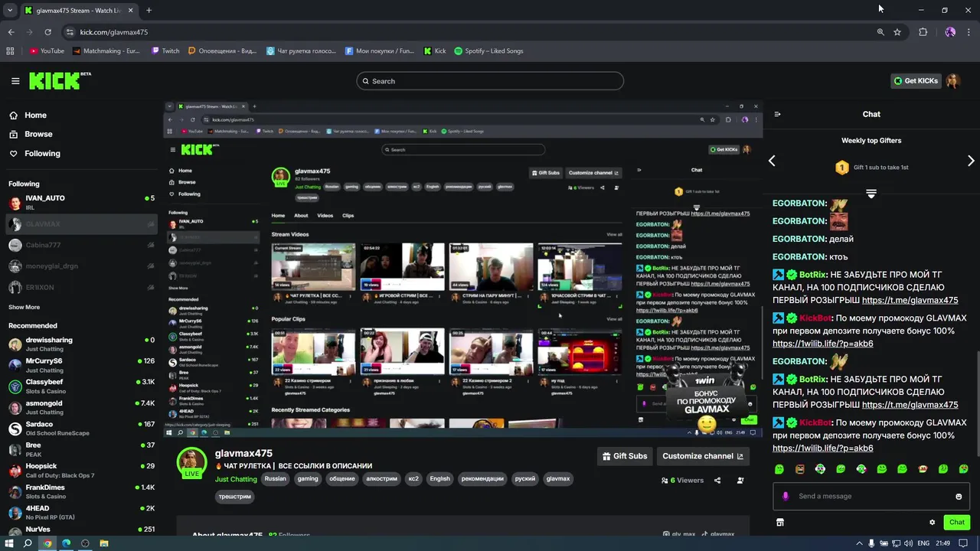Viewport: 980px width, 551px height.
Task: Open the chat shop icon
Action: (780, 522)
